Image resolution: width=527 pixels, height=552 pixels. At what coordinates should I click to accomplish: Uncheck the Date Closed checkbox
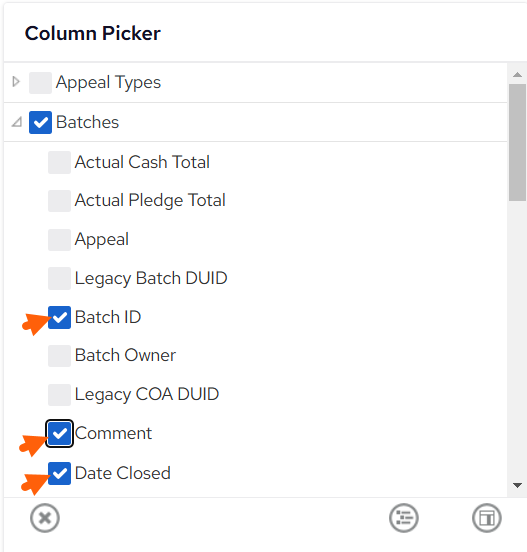click(59, 473)
